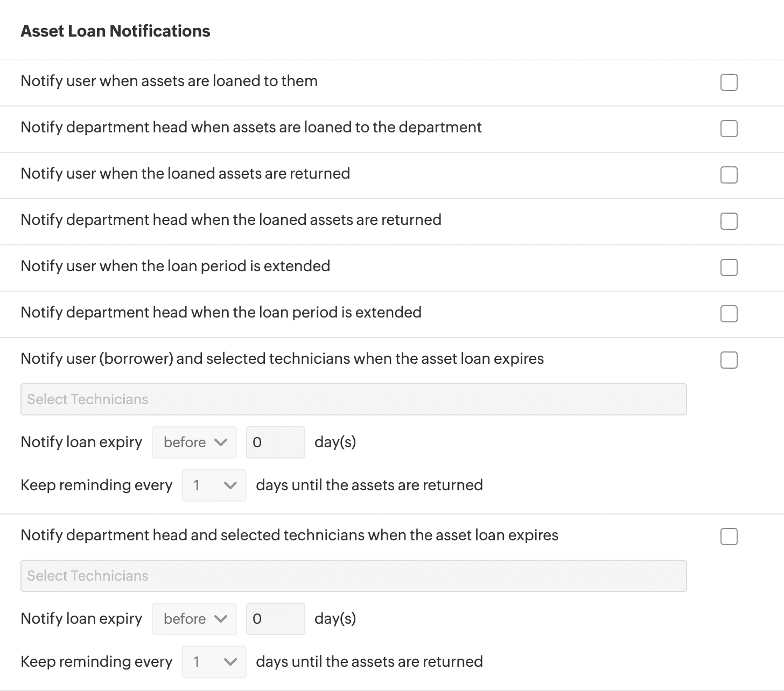
Task: Open reminder interval dropdown in borrower expiry section
Action: (214, 485)
